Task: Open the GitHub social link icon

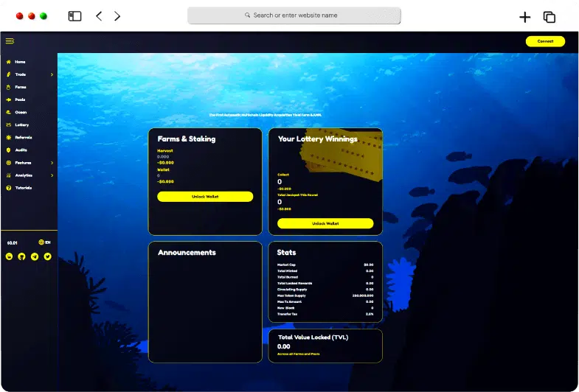Action: tap(22, 256)
